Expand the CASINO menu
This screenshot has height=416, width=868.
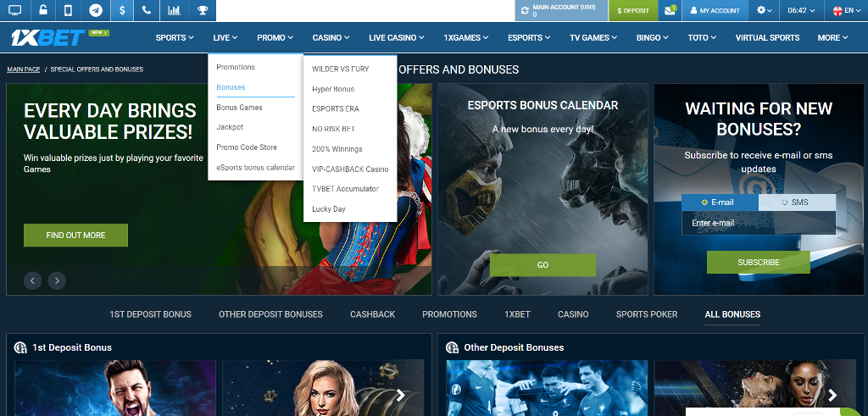click(x=331, y=37)
